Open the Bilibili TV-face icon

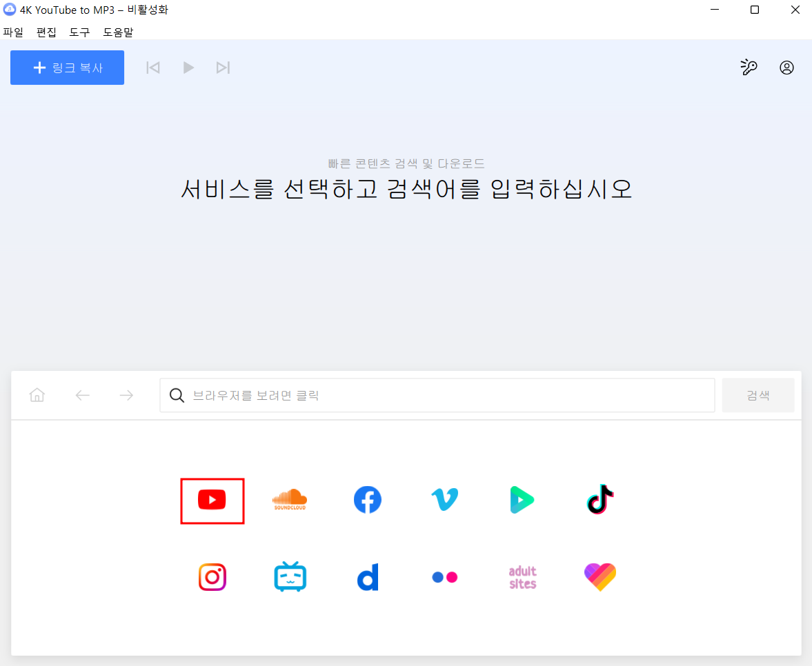point(290,576)
